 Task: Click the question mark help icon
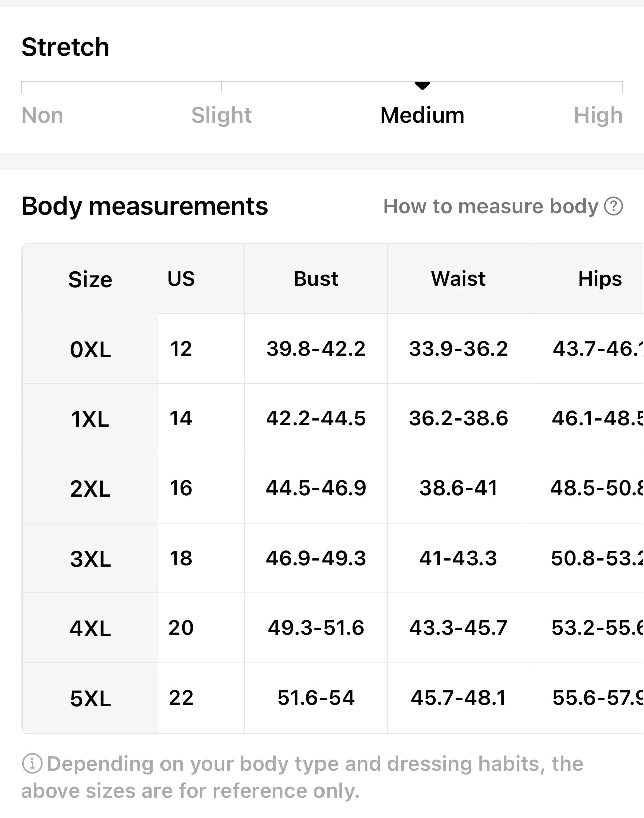coord(613,206)
